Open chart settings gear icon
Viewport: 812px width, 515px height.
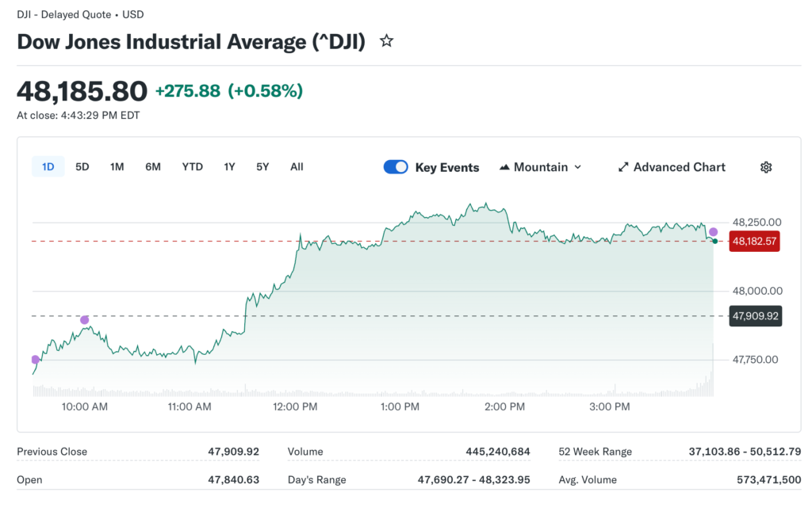pos(765,167)
